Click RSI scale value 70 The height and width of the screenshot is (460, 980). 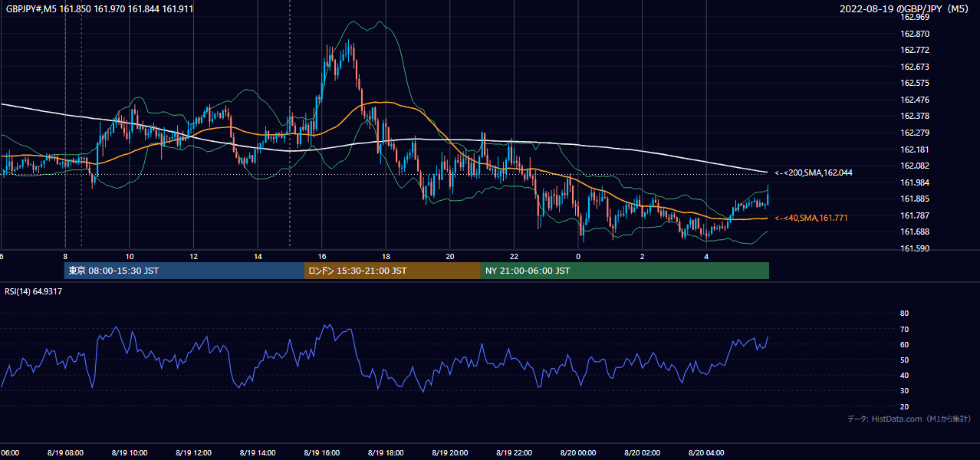coord(904,329)
